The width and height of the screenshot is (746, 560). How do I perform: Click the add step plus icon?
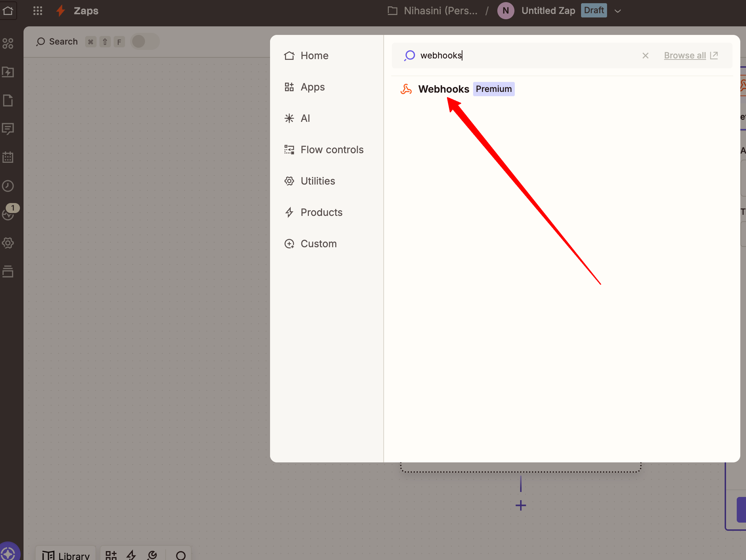click(x=520, y=505)
